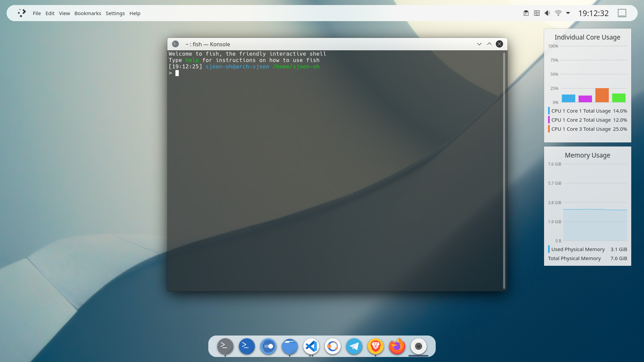Open the Wi-Fi network tray icon

558,13
